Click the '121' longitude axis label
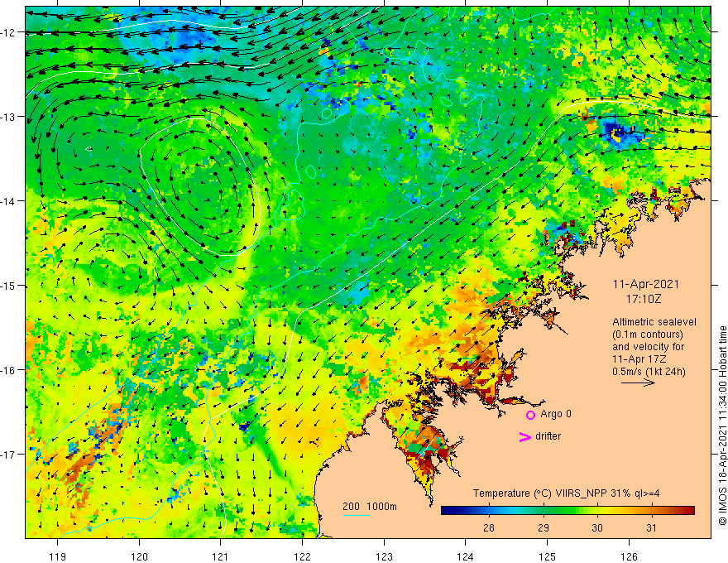This screenshot has width=728, height=563. tap(221, 556)
